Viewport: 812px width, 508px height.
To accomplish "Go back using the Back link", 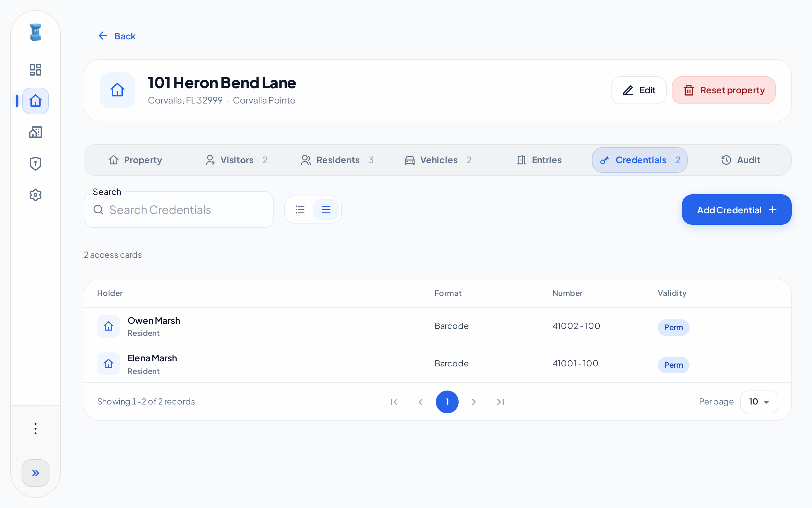I will click(117, 36).
